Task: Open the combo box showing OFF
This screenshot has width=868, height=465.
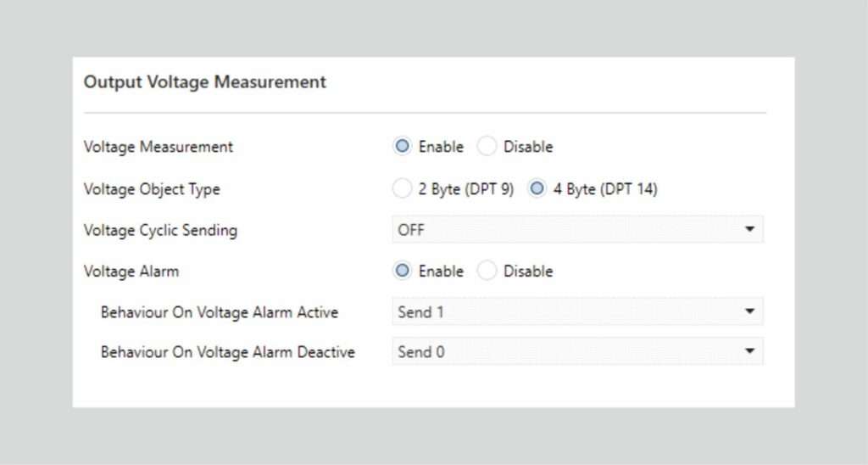Action: click(577, 229)
